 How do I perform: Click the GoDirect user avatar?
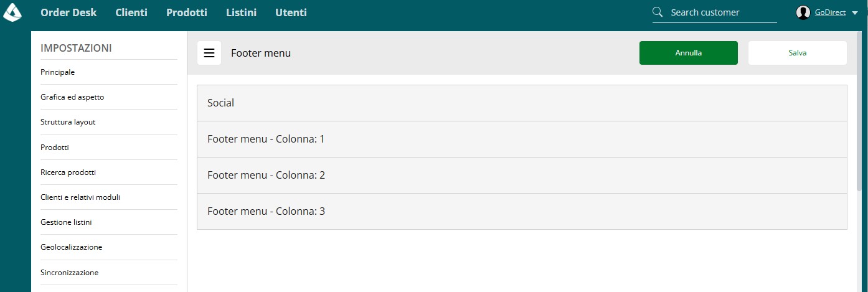(x=803, y=12)
